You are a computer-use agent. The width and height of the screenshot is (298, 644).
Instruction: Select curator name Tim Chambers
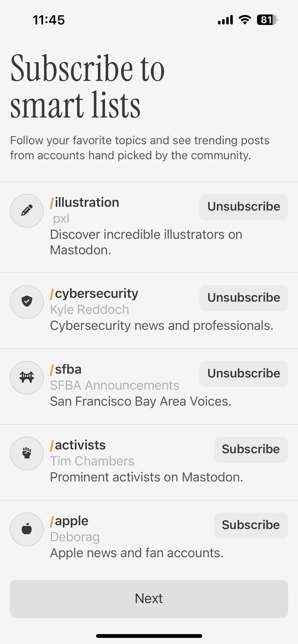(x=92, y=461)
